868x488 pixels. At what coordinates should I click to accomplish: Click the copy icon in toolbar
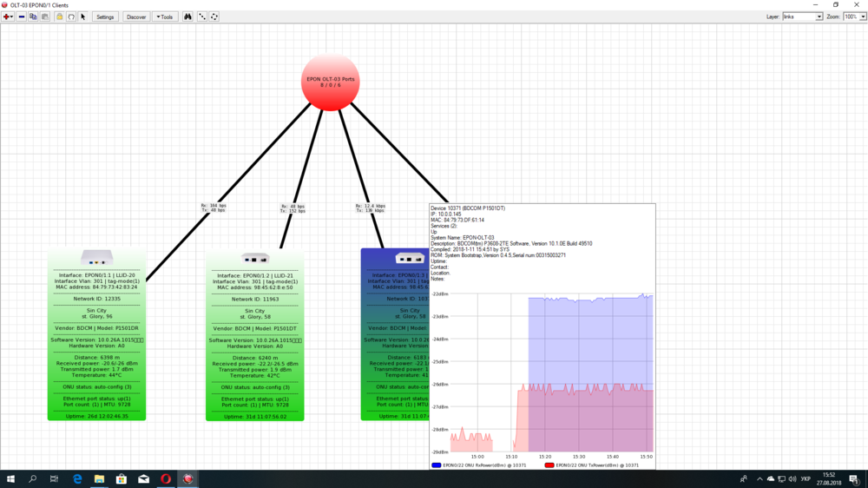point(33,16)
